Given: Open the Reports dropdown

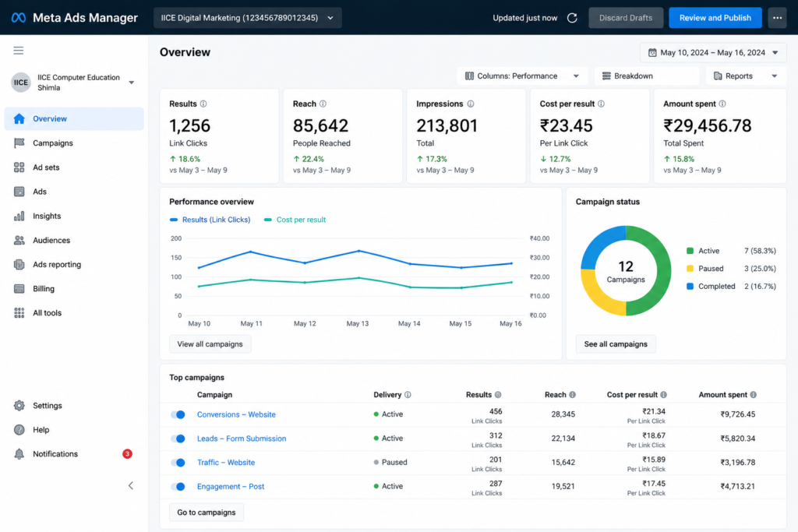Looking at the screenshot, I should click(x=746, y=76).
